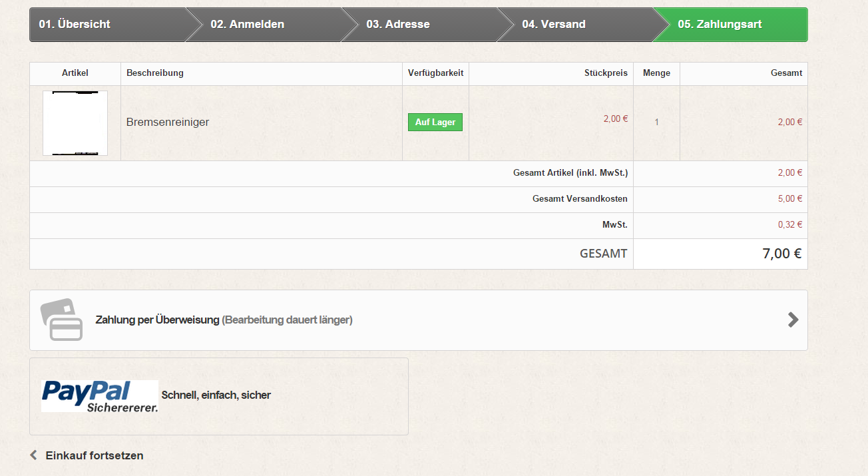Click Gesamt Artikel (inkl. MwSt.) label
This screenshot has width=868, height=476.
(570, 173)
